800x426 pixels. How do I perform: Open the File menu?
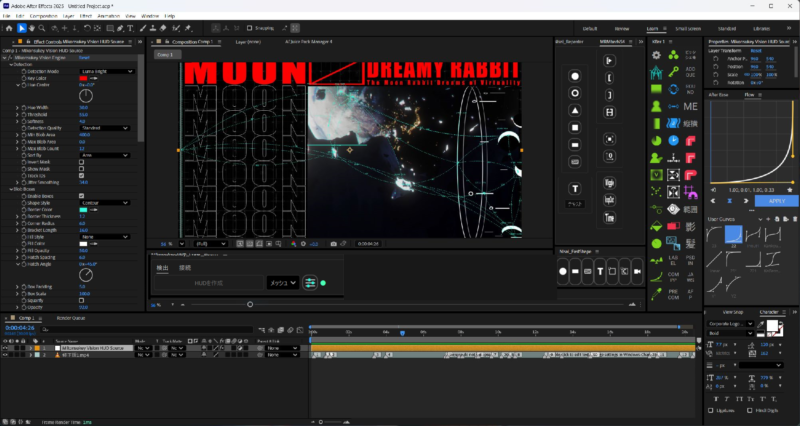(7, 16)
